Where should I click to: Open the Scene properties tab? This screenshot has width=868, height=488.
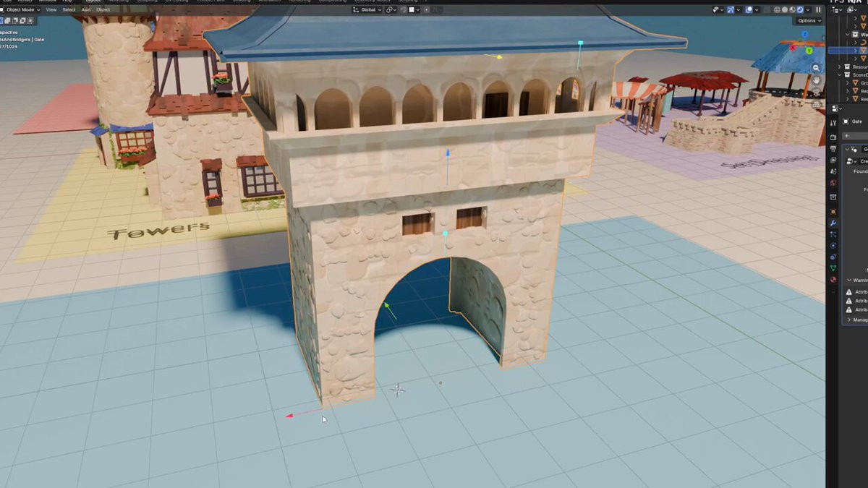pos(833,171)
